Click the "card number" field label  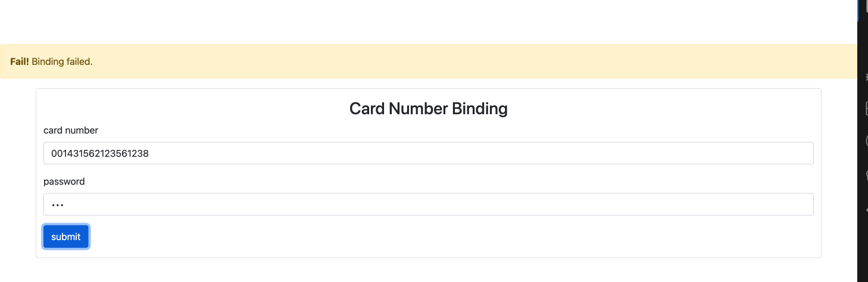click(x=71, y=130)
